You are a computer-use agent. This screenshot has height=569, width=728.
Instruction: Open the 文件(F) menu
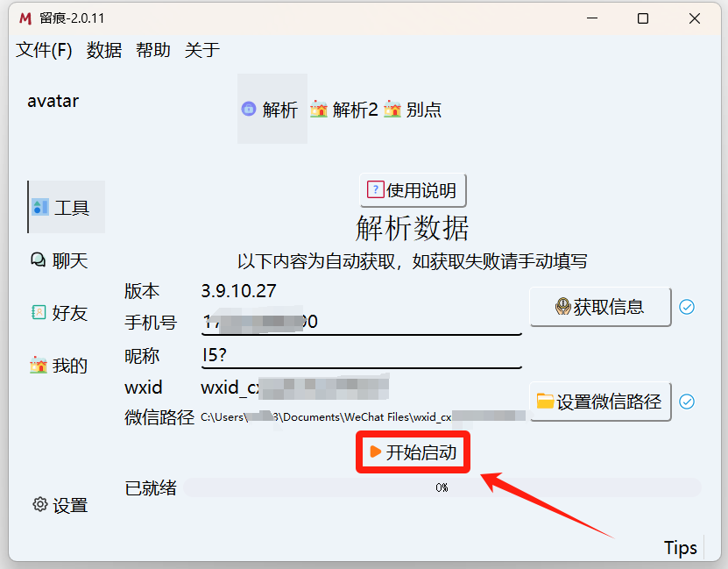[44, 50]
